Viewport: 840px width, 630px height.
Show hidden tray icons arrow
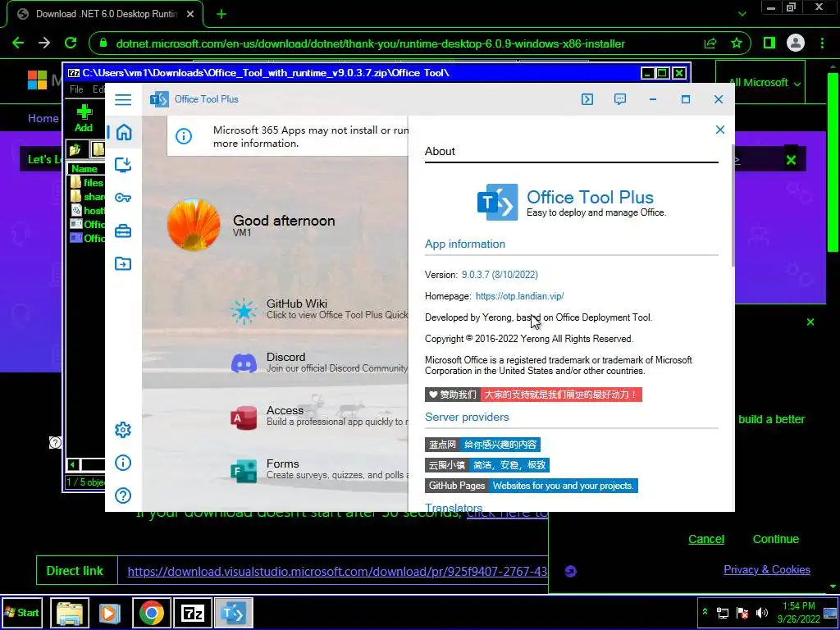705,612
